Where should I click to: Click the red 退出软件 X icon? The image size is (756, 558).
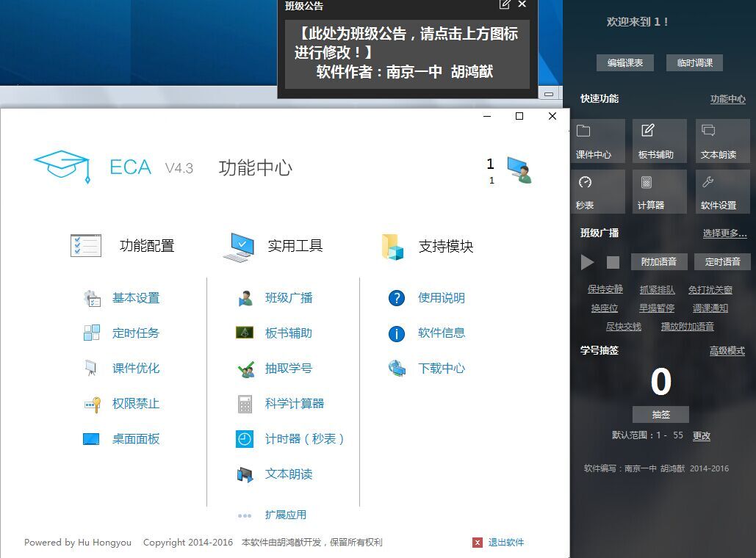tap(478, 543)
